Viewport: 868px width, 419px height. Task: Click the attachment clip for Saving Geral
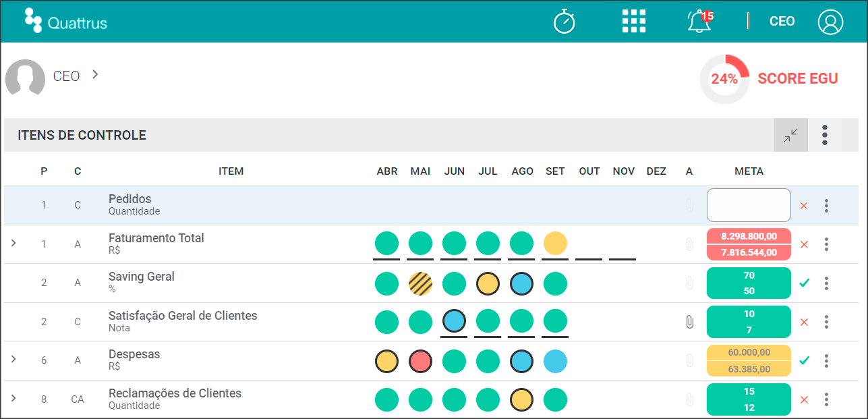[x=689, y=283]
